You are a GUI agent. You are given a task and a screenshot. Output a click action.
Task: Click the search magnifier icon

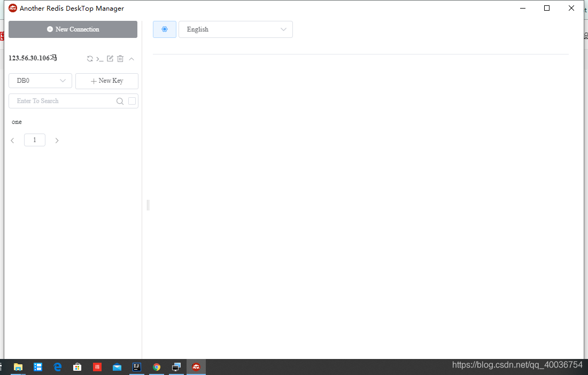pyautogui.click(x=120, y=100)
